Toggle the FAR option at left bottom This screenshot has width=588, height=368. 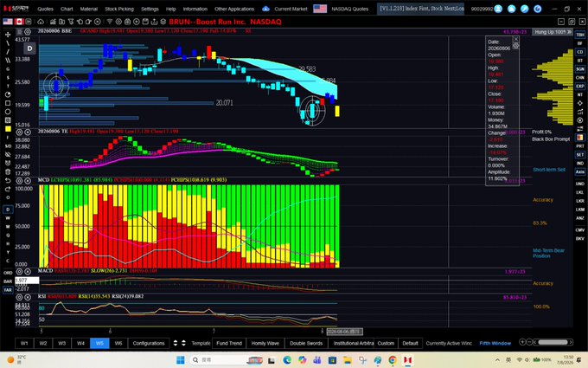[8, 290]
